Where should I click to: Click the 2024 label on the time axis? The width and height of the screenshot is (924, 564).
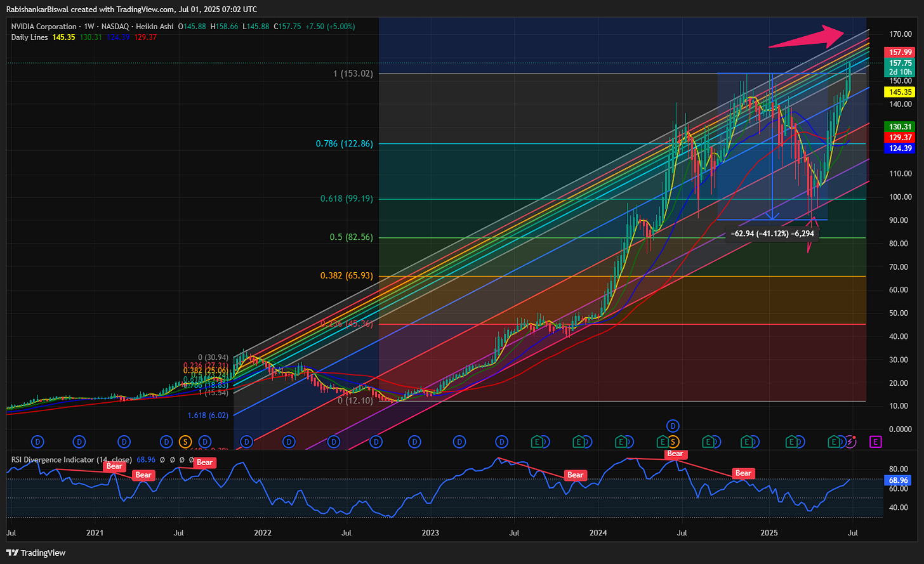tap(599, 534)
